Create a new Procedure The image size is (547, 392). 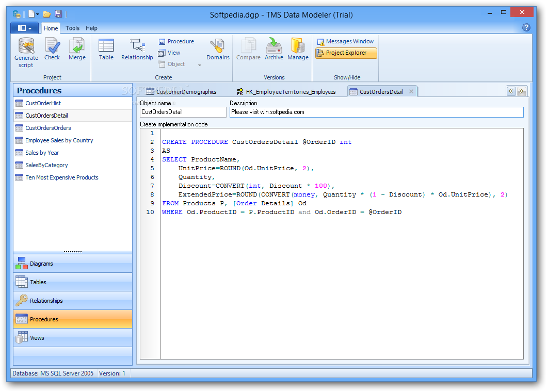[176, 41]
